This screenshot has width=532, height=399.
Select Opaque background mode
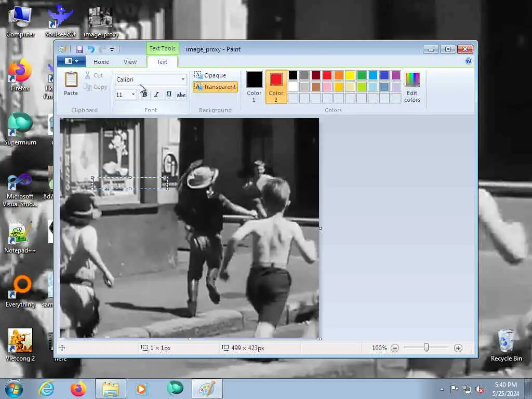210,75
